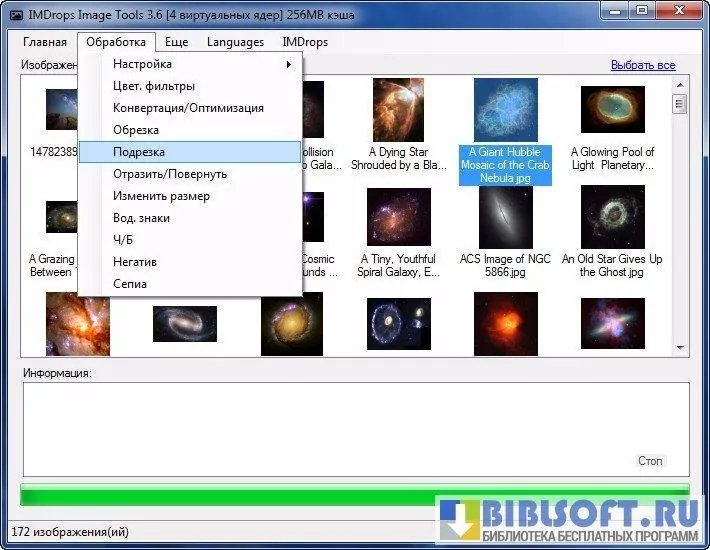
Task: Click the Выбрать все link
Action: point(643,65)
